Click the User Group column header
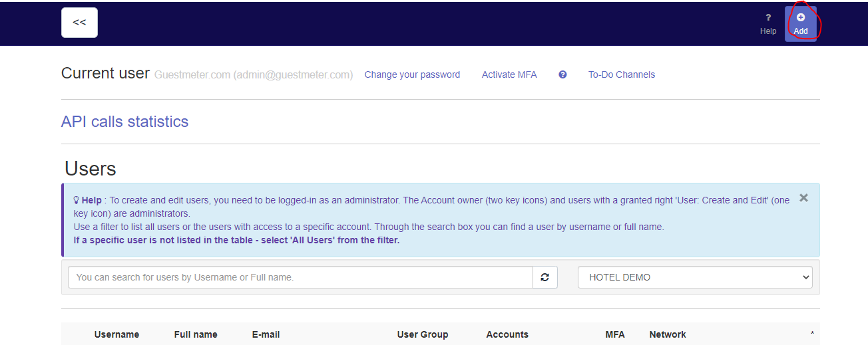 (423, 334)
